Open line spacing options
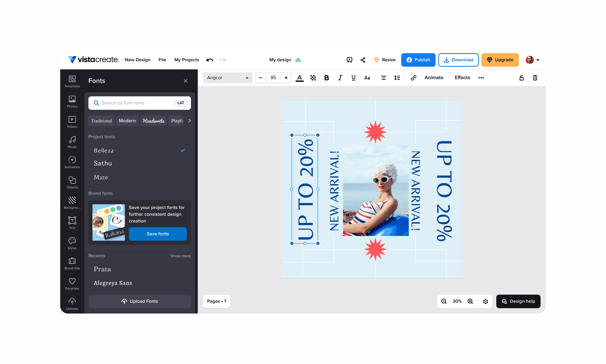The image size is (606, 364). pyautogui.click(x=397, y=78)
